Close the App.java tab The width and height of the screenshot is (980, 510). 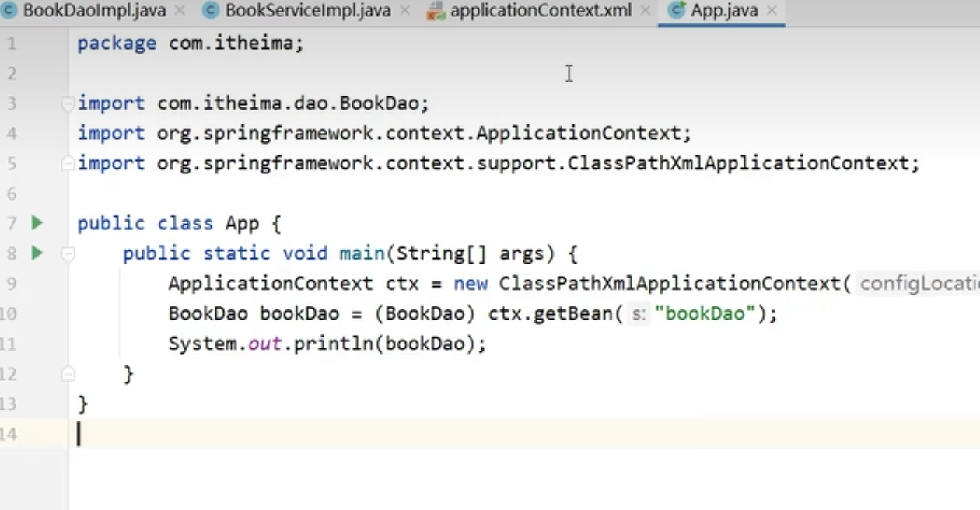point(772,11)
